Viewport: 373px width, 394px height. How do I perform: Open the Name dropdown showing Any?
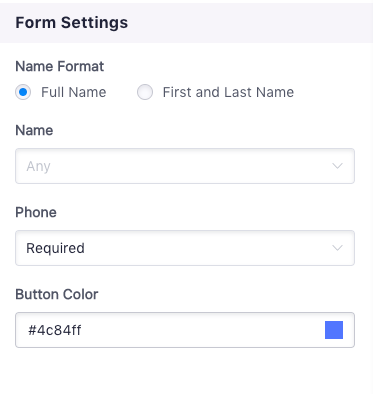[185, 166]
